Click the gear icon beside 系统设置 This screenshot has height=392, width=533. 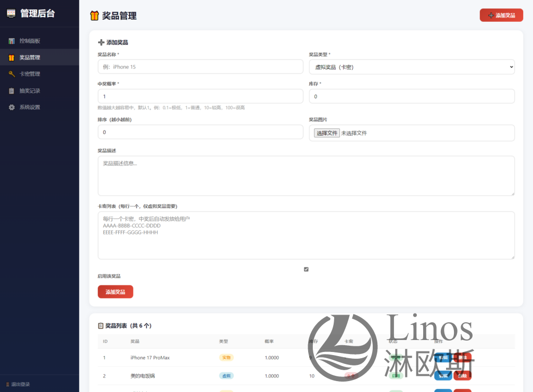coord(11,107)
